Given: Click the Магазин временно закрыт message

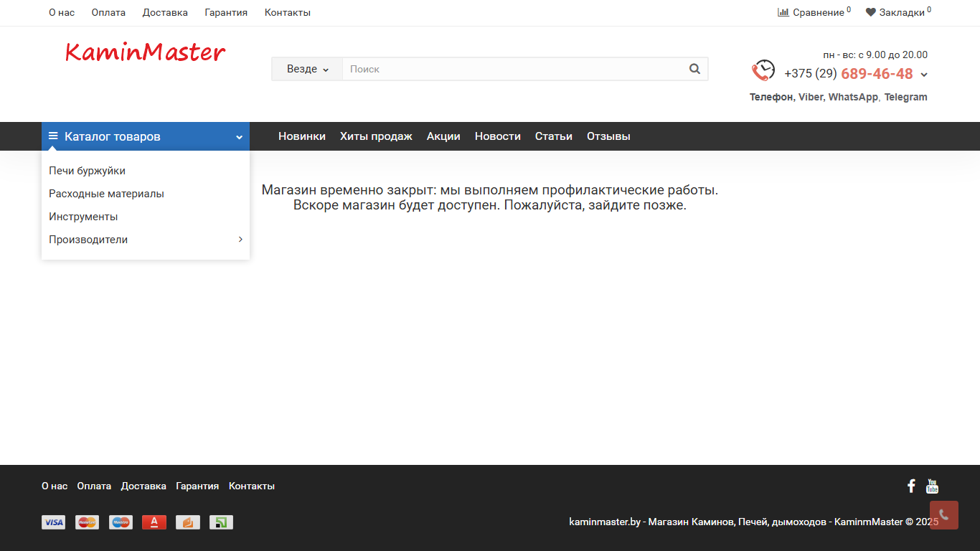Looking at the screenshot, I should tap(490, 197).
